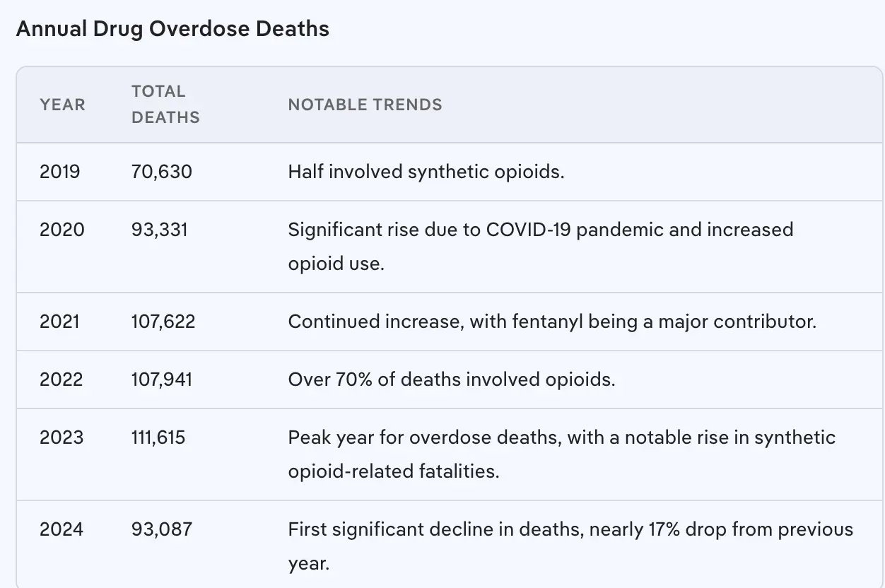Click the NOTABLE TRENDS column header
Screen dimensions: 885x588
[x=365, y=105]
